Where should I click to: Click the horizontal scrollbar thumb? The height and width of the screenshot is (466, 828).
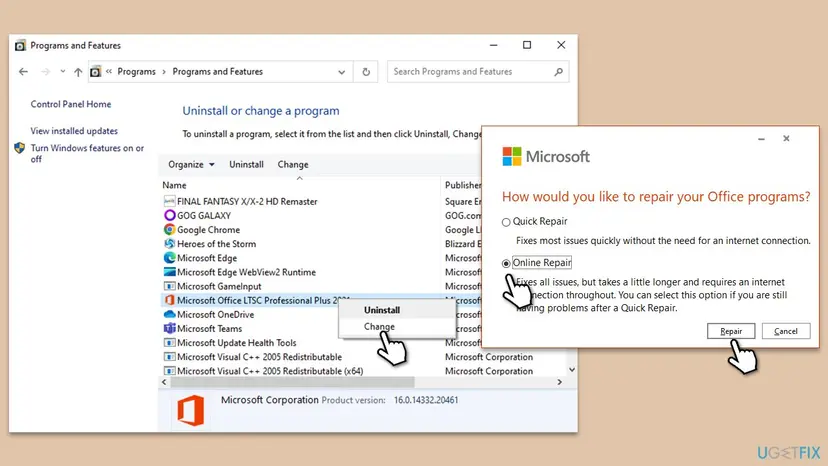coord(292,382)
